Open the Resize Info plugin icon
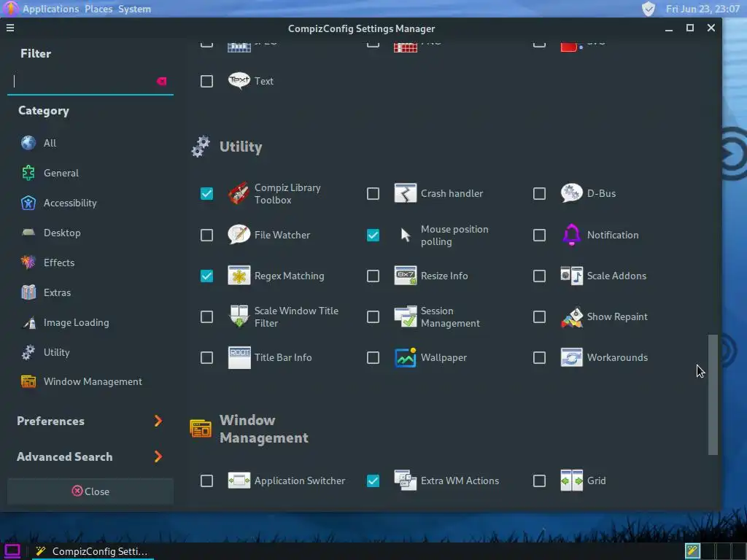Screen dimensions: 747x560 click(406, 276)
